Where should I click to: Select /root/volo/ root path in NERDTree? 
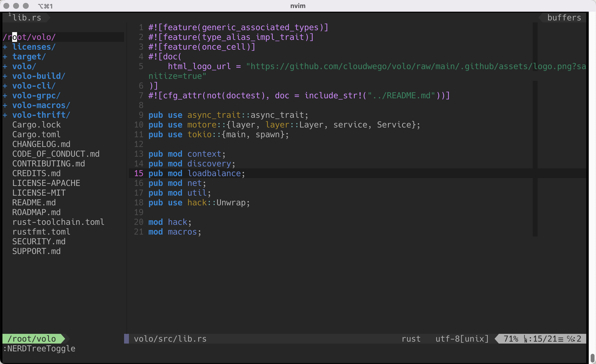(29, 37)
